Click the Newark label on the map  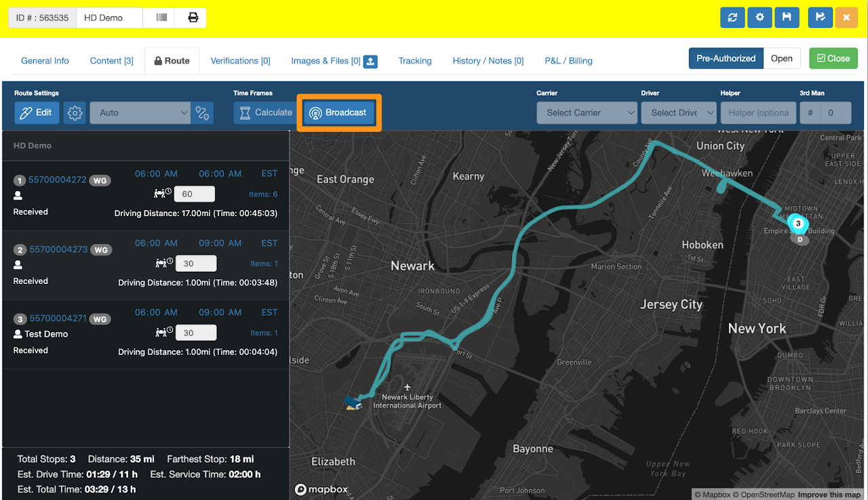click(412, 266)
